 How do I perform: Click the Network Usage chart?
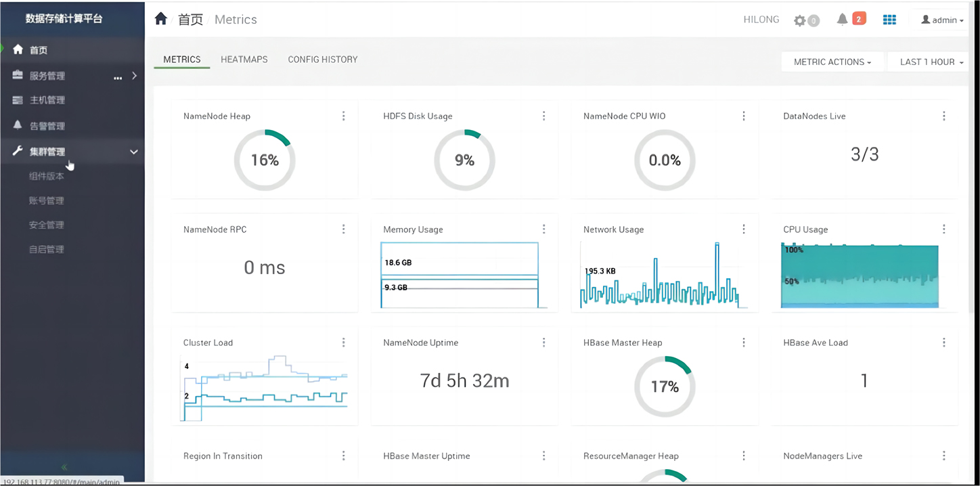(664, 275)
